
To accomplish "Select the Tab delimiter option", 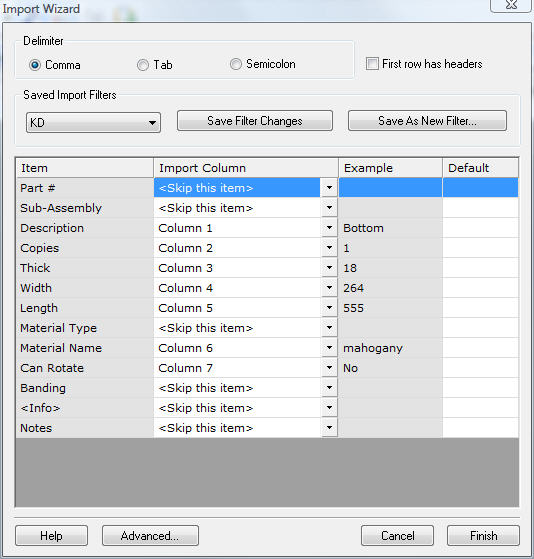I will click(x=143, y=65).
